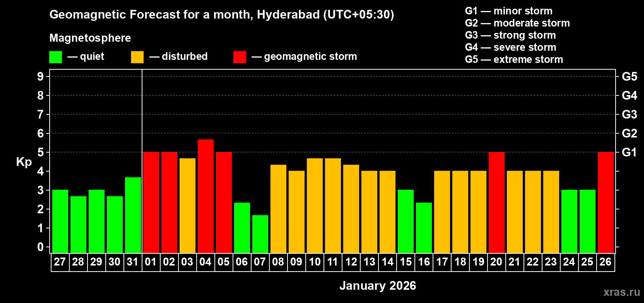Viewport: 644px width, 303px height.
Task: Click the date label 14
Action: click(x=387, y=262)
